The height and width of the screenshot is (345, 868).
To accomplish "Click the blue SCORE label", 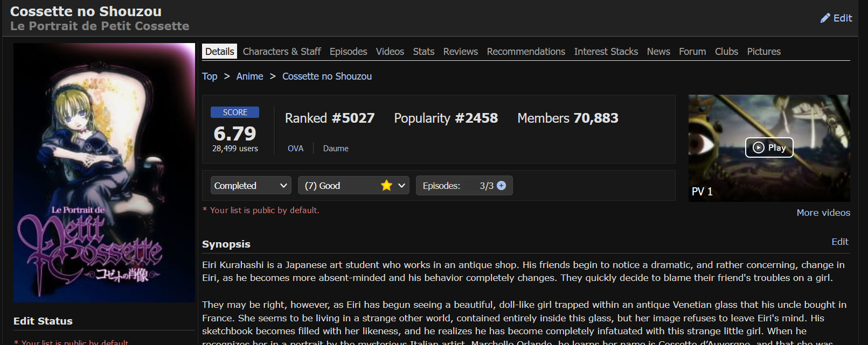I will click(x=235, y=112).
